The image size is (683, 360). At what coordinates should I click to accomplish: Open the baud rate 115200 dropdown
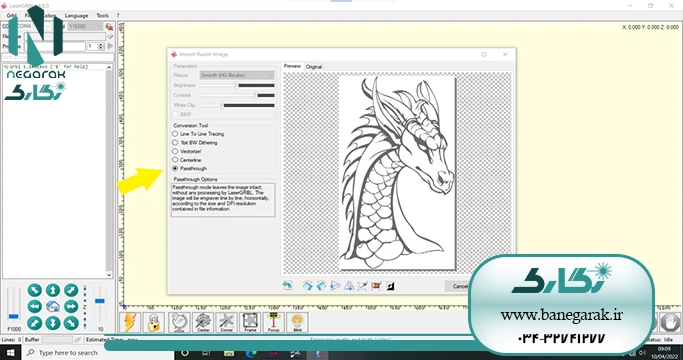[85, 27]
